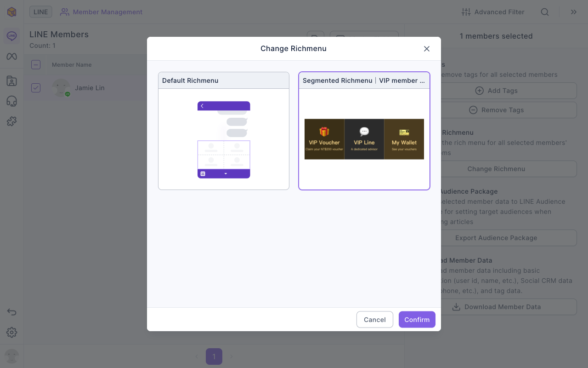Click the user avatar at sidebar bottom
Viewport: 588px width, 368px height.
click(x=12, y=356)
